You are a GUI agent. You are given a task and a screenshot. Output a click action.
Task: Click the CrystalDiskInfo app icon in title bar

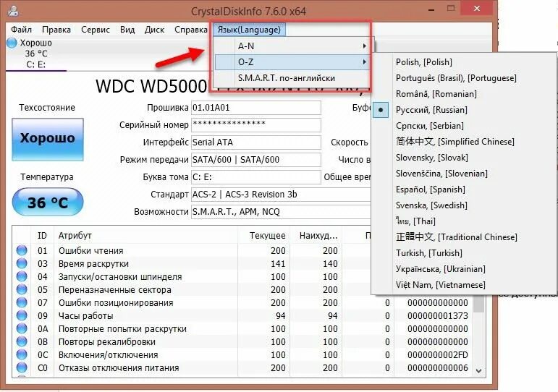13,11
